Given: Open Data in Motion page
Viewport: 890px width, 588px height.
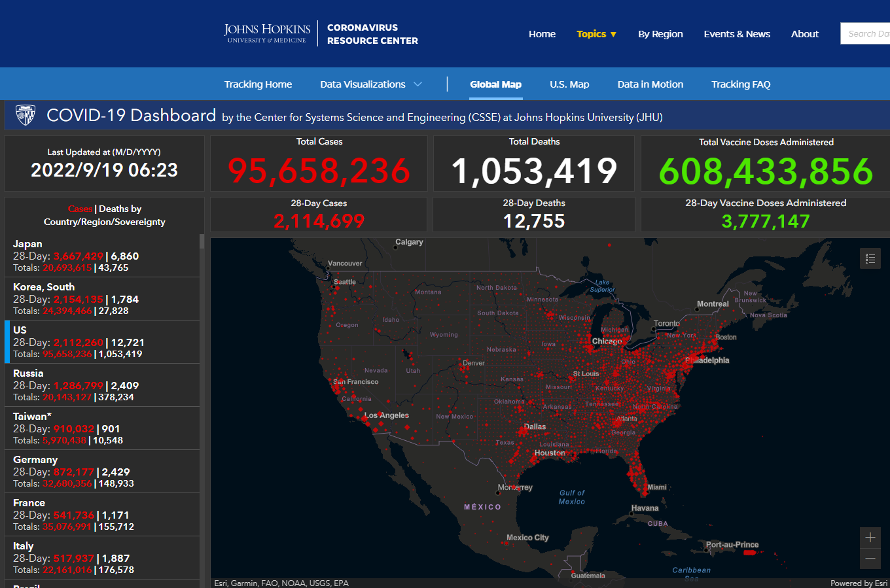Looking at the screenshot, I should 650,84.
